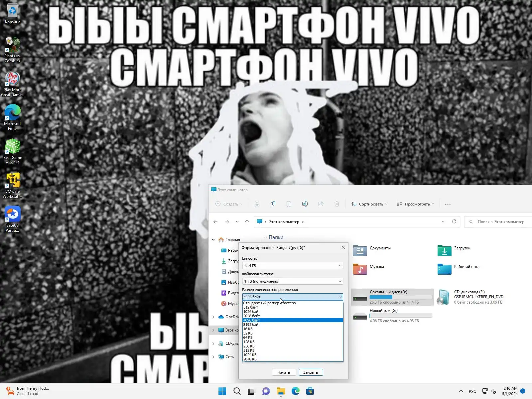Open the Создать dropdown in Explorer
This screenshot has width=532, height=399.
tap(229, 204)
